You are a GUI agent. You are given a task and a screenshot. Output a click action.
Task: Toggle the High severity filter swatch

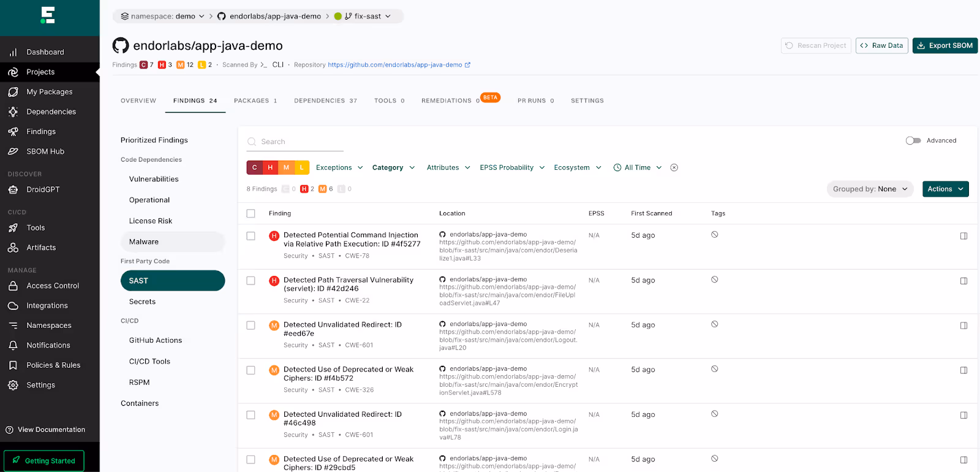270,167
